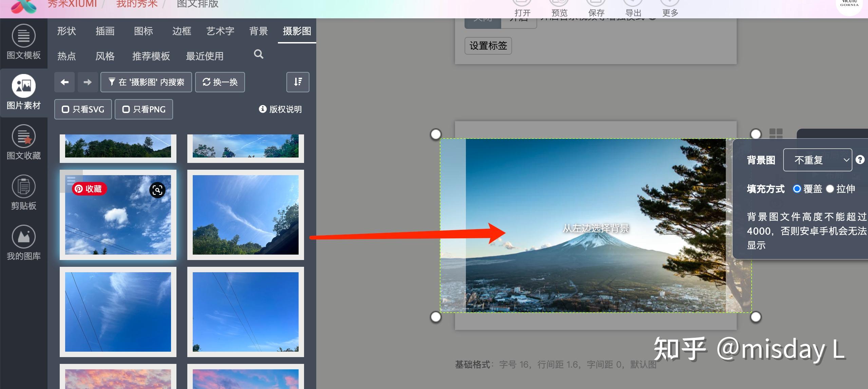Switch to the 背景 tab
Viewport: 868px width, 389px height.
[x=259, y=31]
